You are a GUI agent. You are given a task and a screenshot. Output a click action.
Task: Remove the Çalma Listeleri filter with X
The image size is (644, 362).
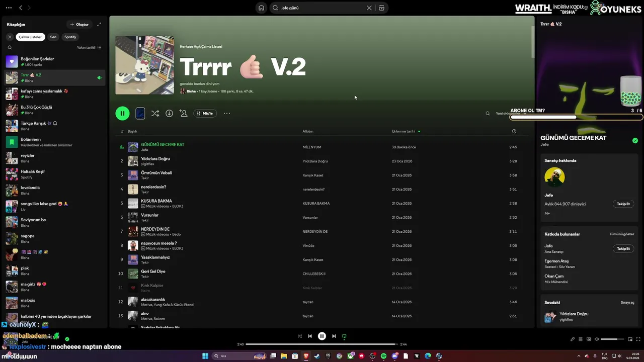click(10, 37)
